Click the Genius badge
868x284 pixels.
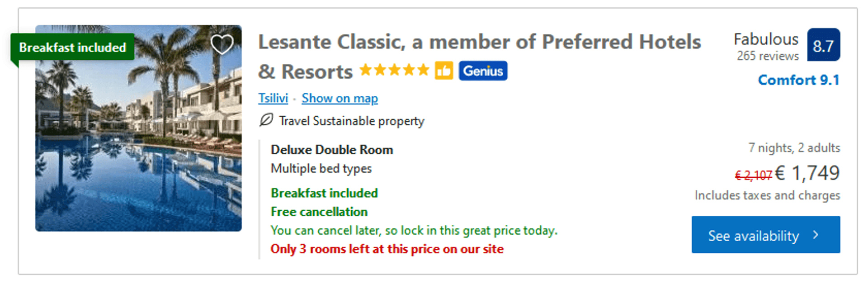(x=483, y=71)
